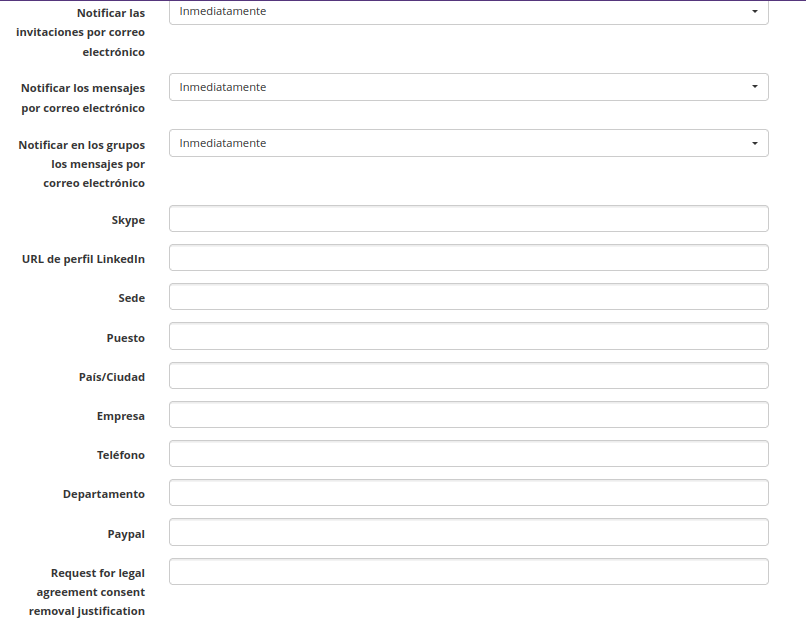Select the Puesto input field
This screenshot has width=806, height=622.
[x=468, y=336]
